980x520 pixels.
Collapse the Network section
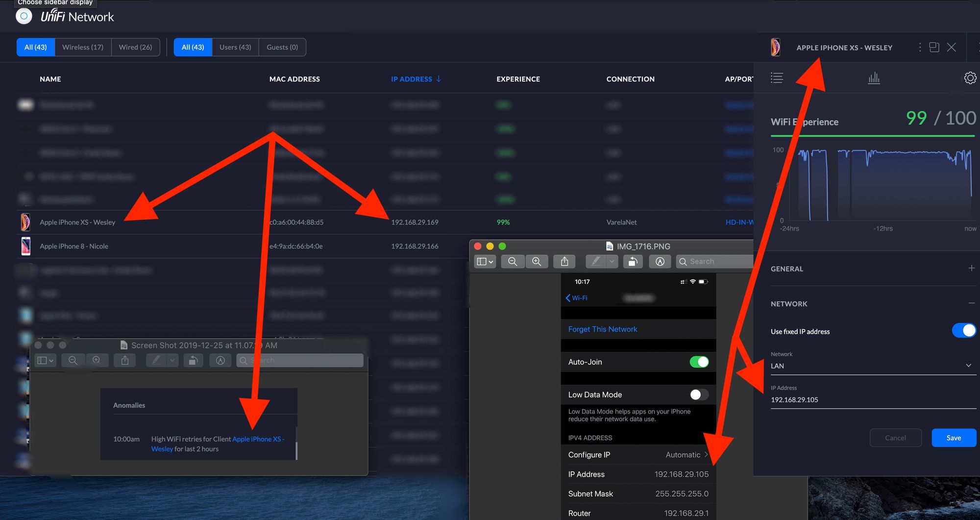pyautogui.click(x=971, y=303)
